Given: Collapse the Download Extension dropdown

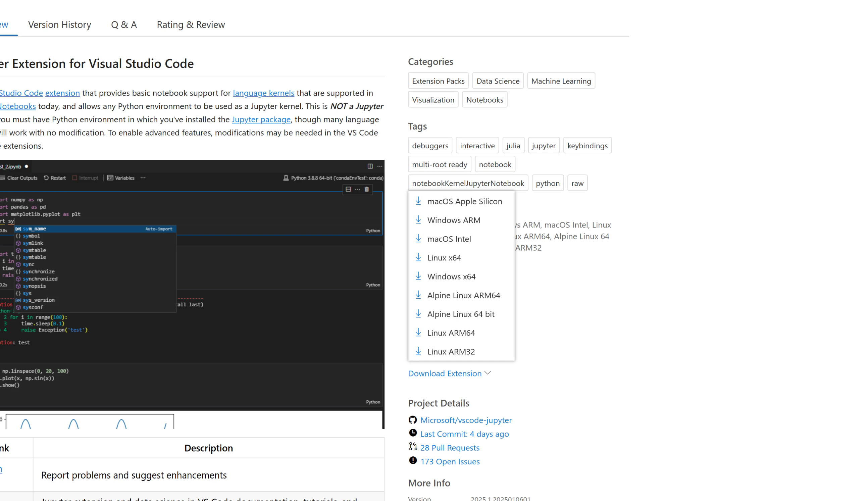Looking at the screenshot, I should [449, 373].
